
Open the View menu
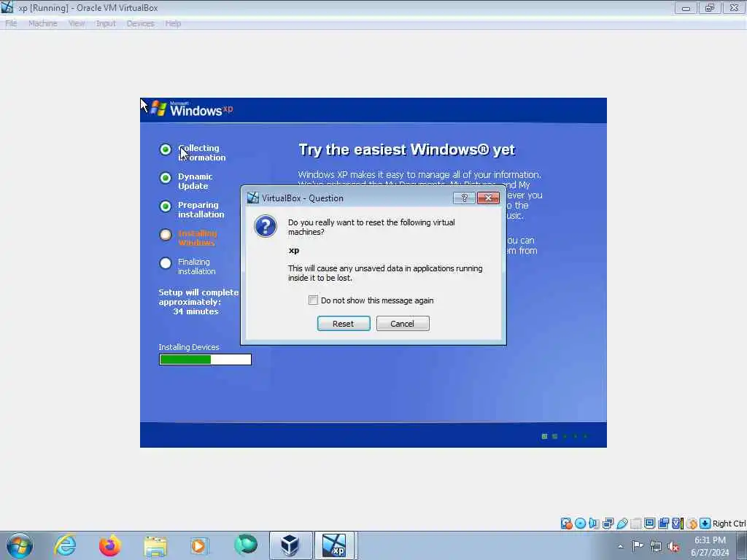pyautogui.click(x=76, y=23)
